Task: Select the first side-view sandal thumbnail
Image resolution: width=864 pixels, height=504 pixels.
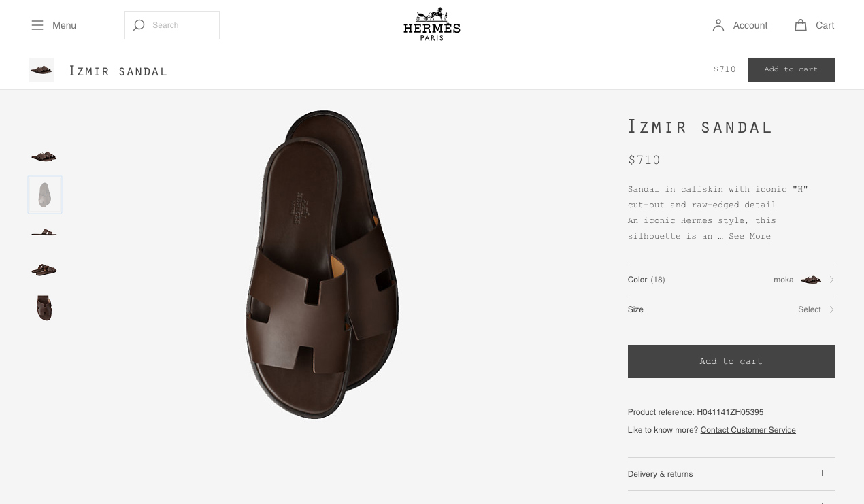Action: pyautogui.click(x=44, y=156)
